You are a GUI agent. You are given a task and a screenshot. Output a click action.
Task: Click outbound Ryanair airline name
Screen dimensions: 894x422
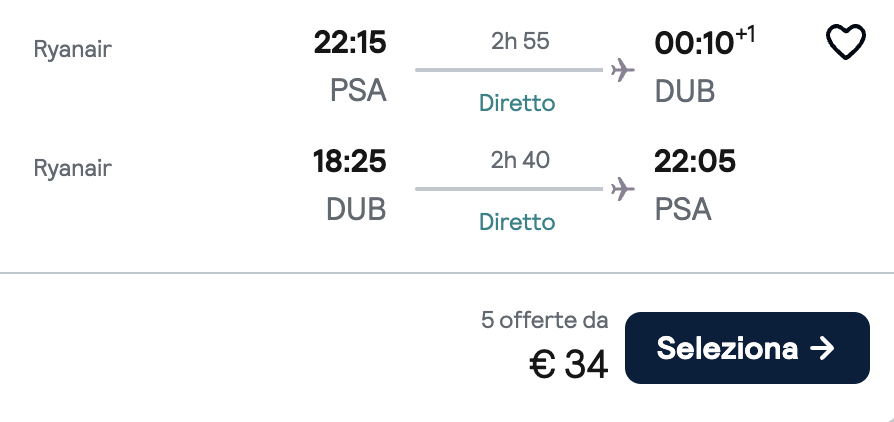click(72, 49)
